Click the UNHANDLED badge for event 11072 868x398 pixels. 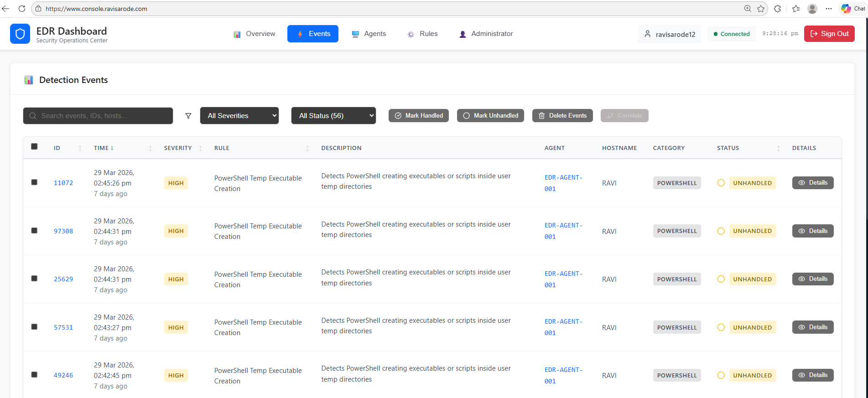(753, 183)
